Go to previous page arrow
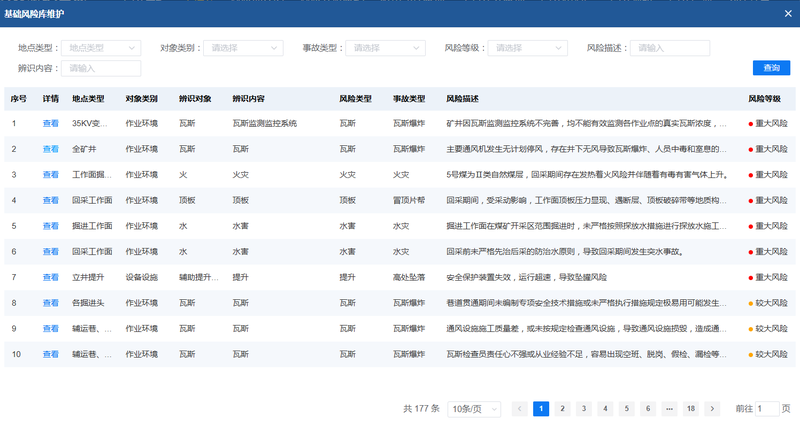The height and width of the screenshot is (426, 800). [519, 409]
